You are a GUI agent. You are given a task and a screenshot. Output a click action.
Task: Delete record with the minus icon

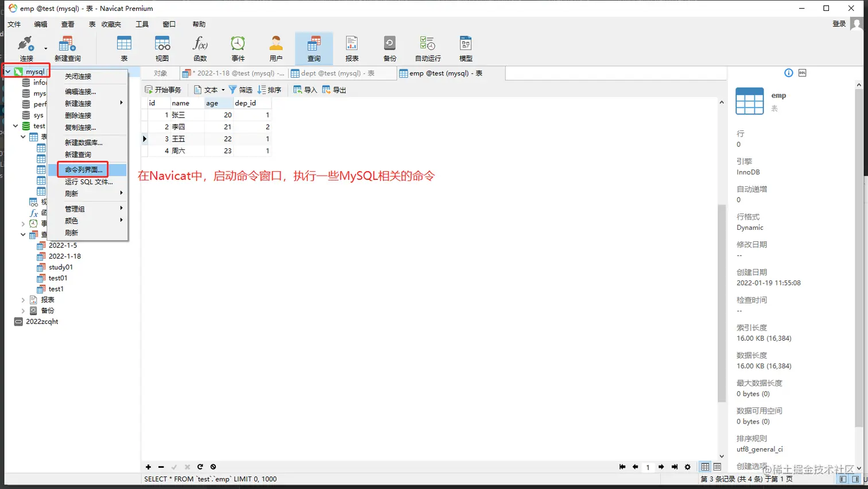(x=161, y=467)
